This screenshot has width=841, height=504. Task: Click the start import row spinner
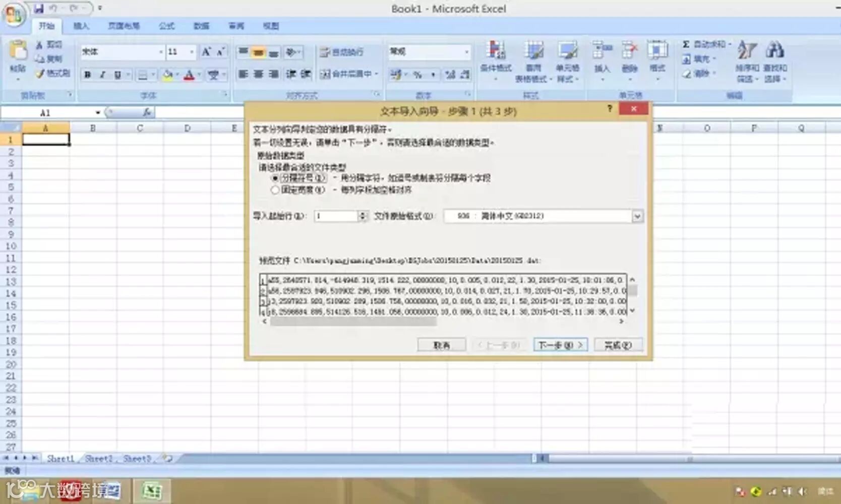363,216
